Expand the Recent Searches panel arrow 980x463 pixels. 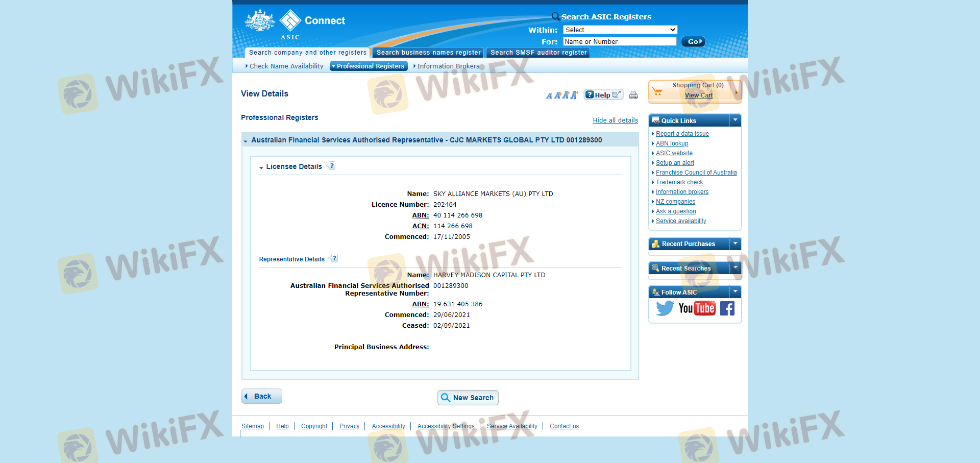coord(735,268)
